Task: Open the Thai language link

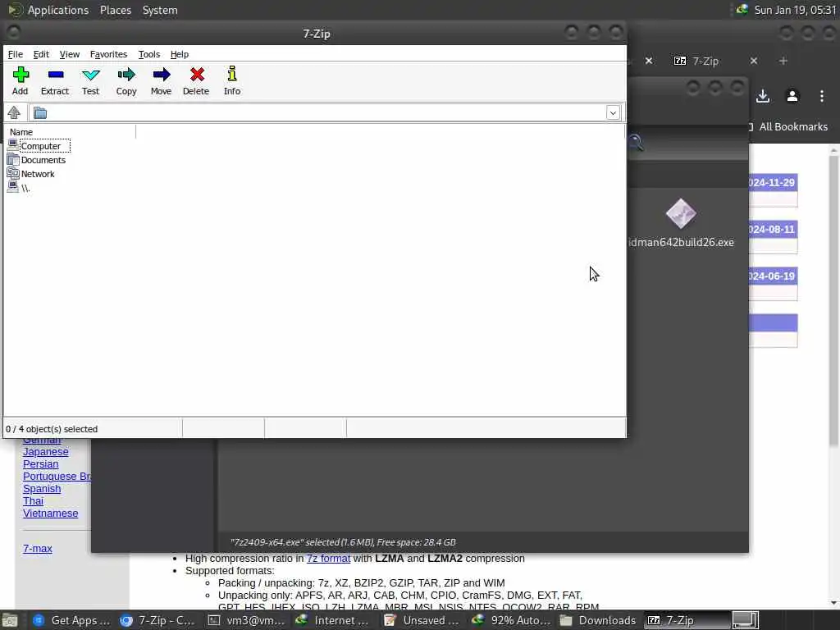Action: point(33,501)
